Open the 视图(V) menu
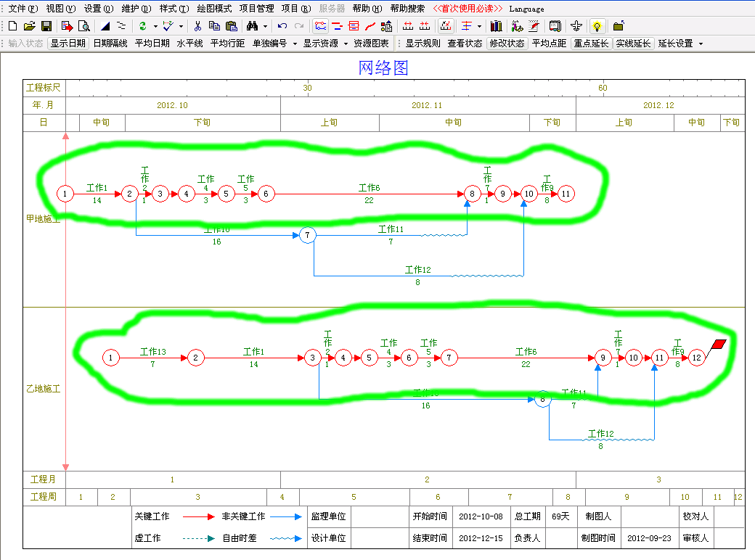The height and width of the screenshot is (560, 755). (x=61, y=9)
